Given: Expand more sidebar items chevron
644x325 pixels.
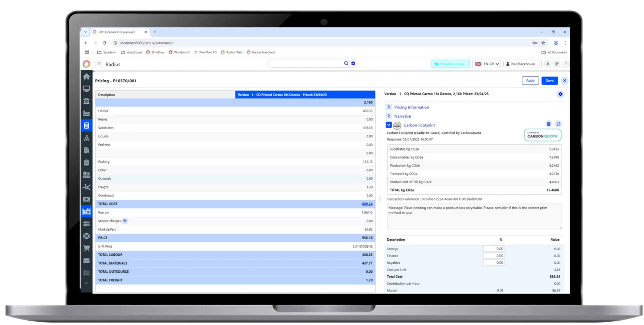Looking at the screenshot, I should (x=86, y=283).
